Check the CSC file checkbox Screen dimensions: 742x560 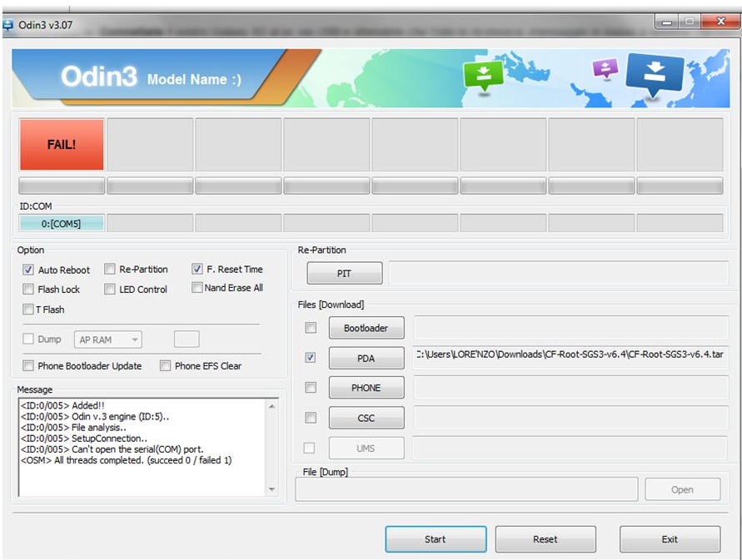pyautogui.click(x=311, y=418)
